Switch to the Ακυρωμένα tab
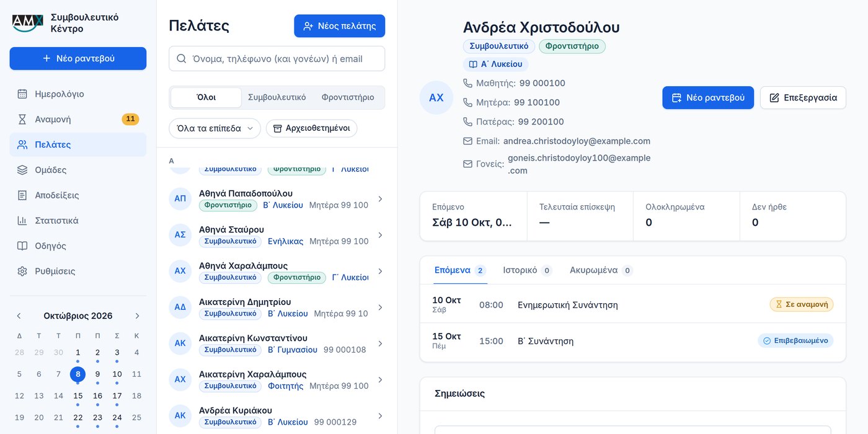The image size is (868, 434). (601, 270)
